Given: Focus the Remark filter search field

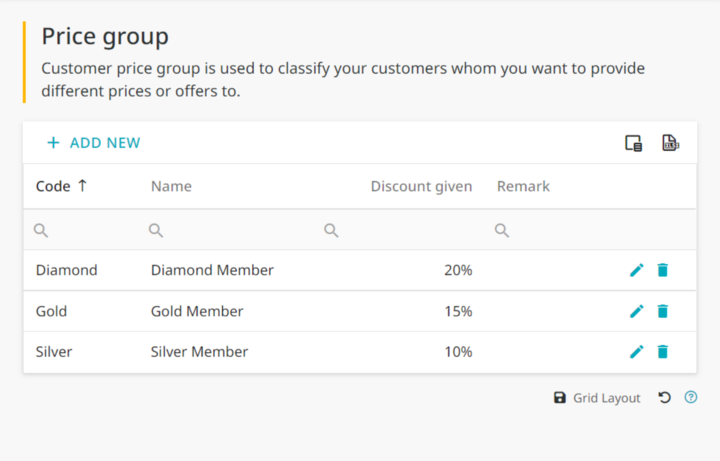Looking at the screenshot, I should click(x=549, y=230).
